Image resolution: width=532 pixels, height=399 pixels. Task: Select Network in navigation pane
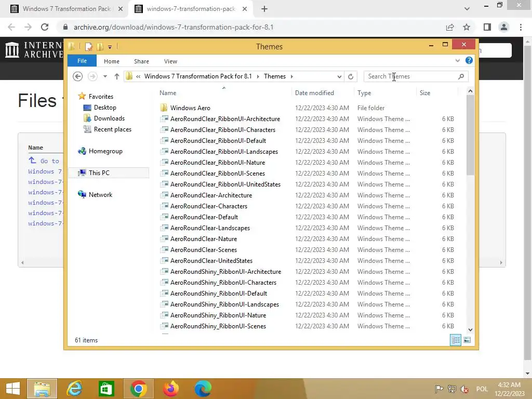pos(95,195)
